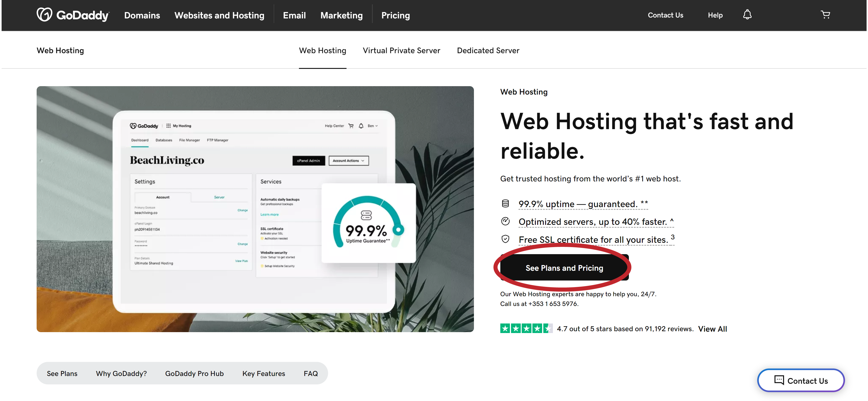Click the GoDaddy logo
Screen dimensions: 868x401
[x=73, y=15]
